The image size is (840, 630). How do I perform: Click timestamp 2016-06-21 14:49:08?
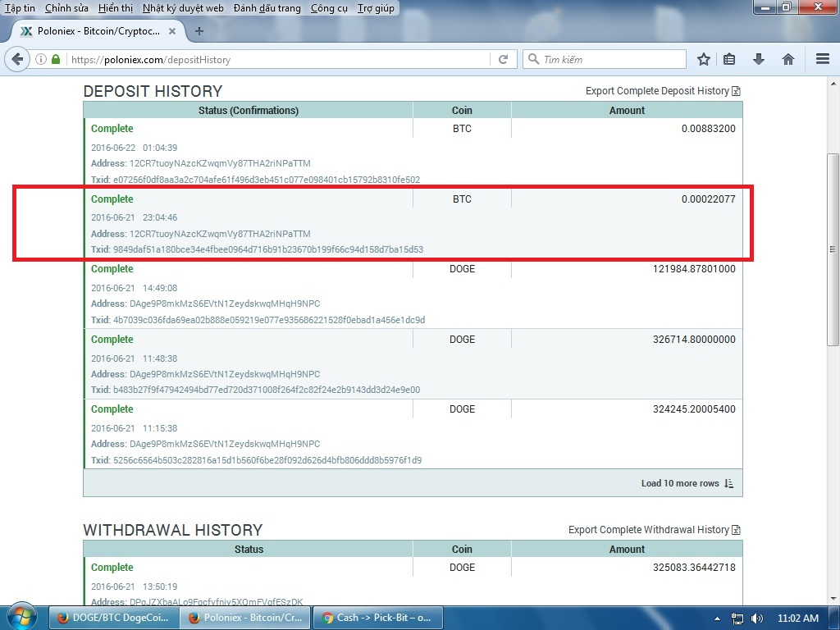point(134,288)
